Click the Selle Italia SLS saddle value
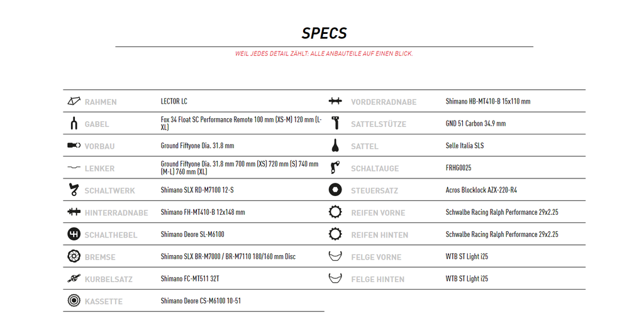644x316 pixels. (x=465, y=145)
